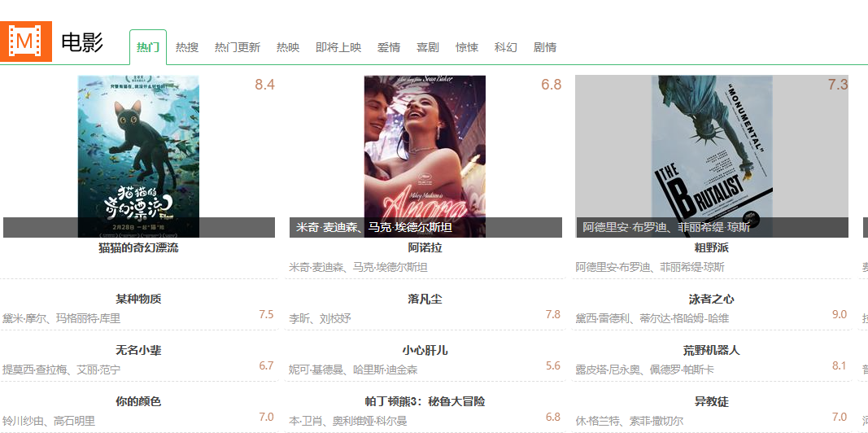Click cast text 铃川纱由、高石明里
The image size is (868, 433).
tap(49, 421)
